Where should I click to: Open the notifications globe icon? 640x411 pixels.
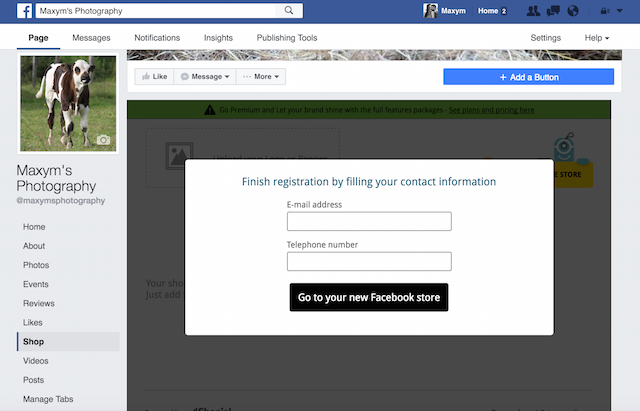[573, 11]
